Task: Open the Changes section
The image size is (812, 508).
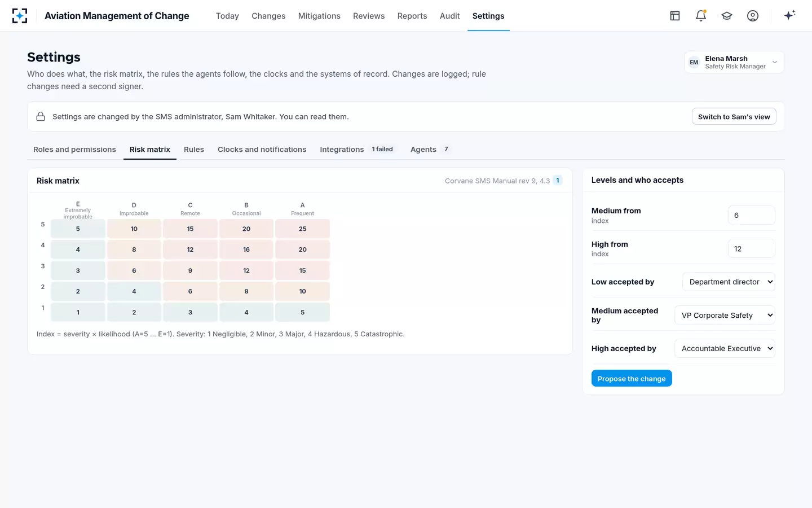Action: (268, 16)
